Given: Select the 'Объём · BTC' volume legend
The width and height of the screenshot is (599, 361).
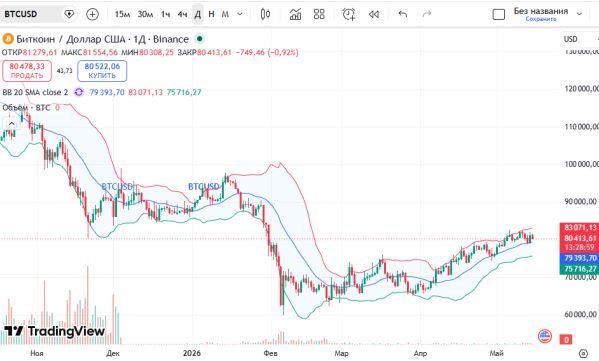Looking at the screenshot, I should pyautogui.click(x=26, y=108).
